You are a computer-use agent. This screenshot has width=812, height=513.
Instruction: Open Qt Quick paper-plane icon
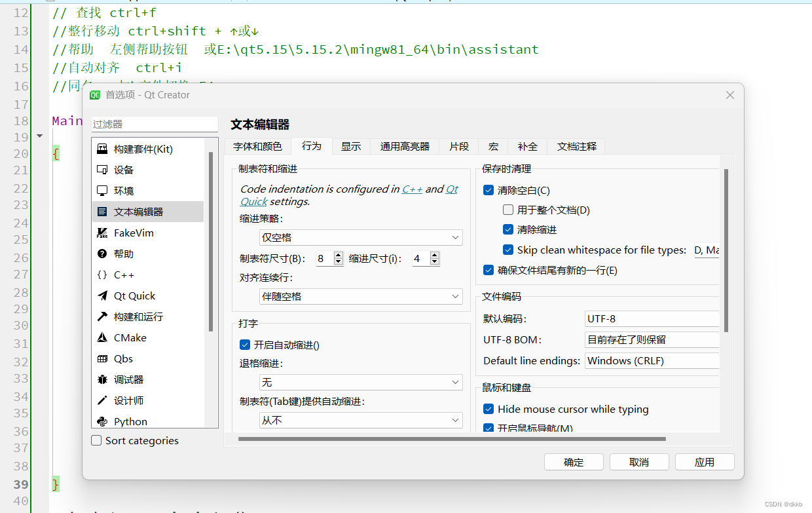point(102,295)
